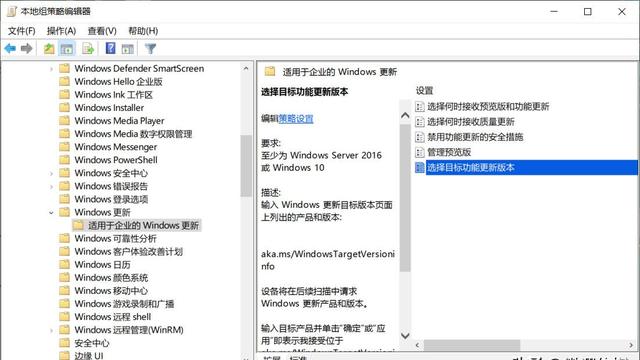The height and width of the screenshot is (360, 640).
Task: Click the folder icon beside Windows PowerShell
Action: (x=64, y=160)
